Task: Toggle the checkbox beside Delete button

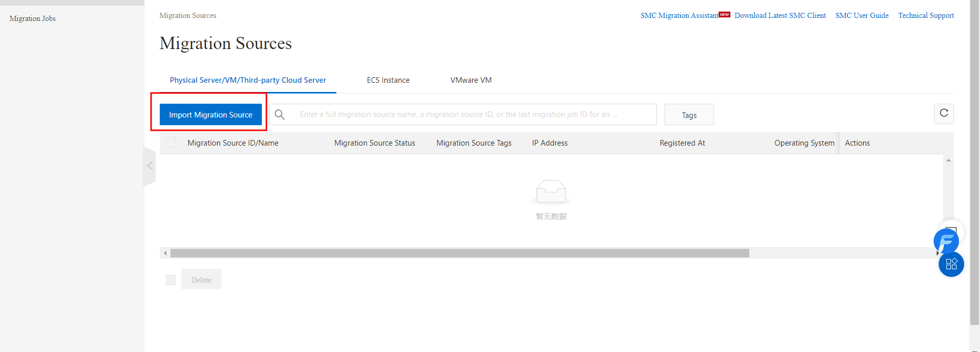Action: click(171, 280)
